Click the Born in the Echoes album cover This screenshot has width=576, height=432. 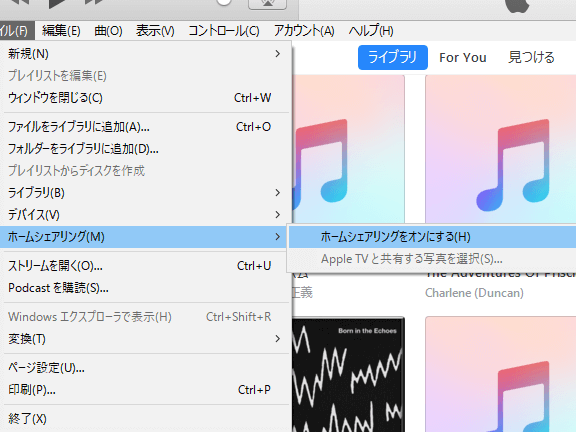point(349,375)
